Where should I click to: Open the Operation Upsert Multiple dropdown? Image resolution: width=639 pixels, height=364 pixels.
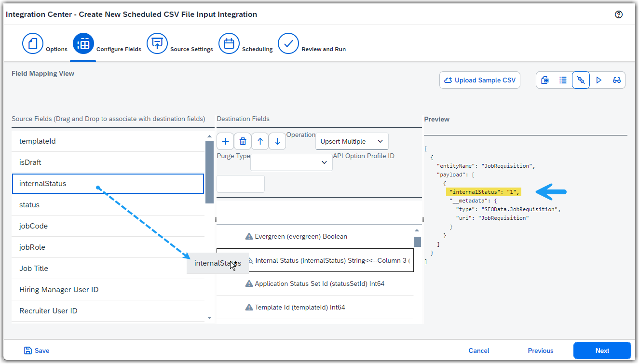[x=352, y=141]
